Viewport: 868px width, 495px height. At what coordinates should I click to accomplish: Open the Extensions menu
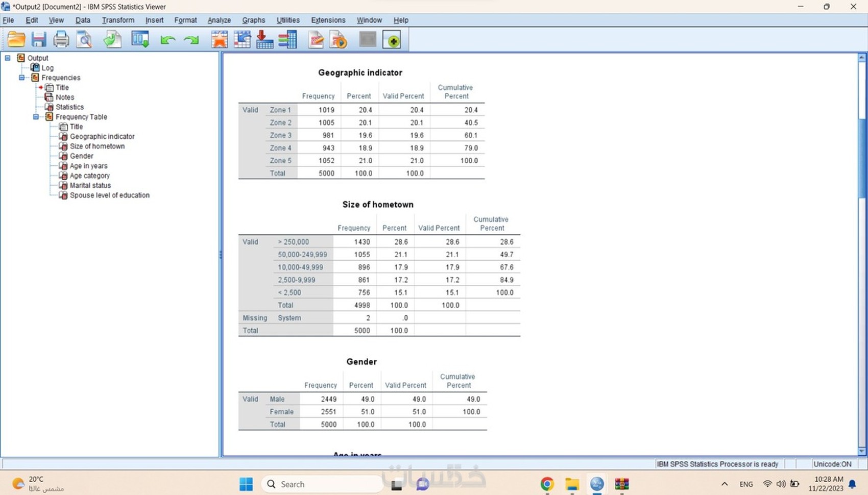click(328, 20)
